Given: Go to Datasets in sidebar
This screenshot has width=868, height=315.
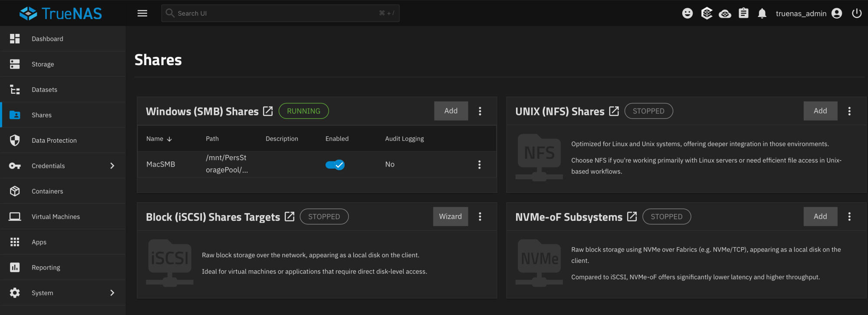Looking at the screenshot, I should tap(44, 90).
